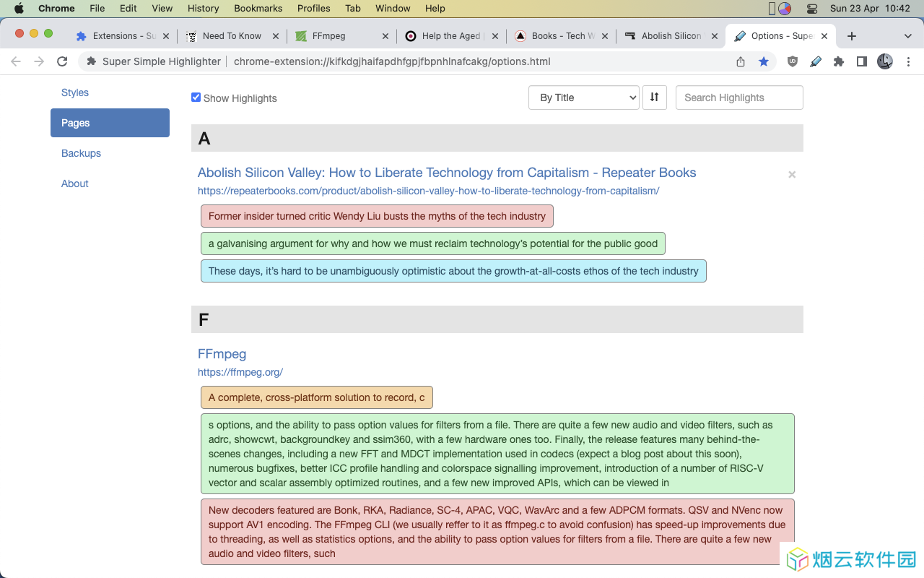This screenshot has height=578, width=924.
Task: Open the Backups section in sidebar
Action: point(81,153)
